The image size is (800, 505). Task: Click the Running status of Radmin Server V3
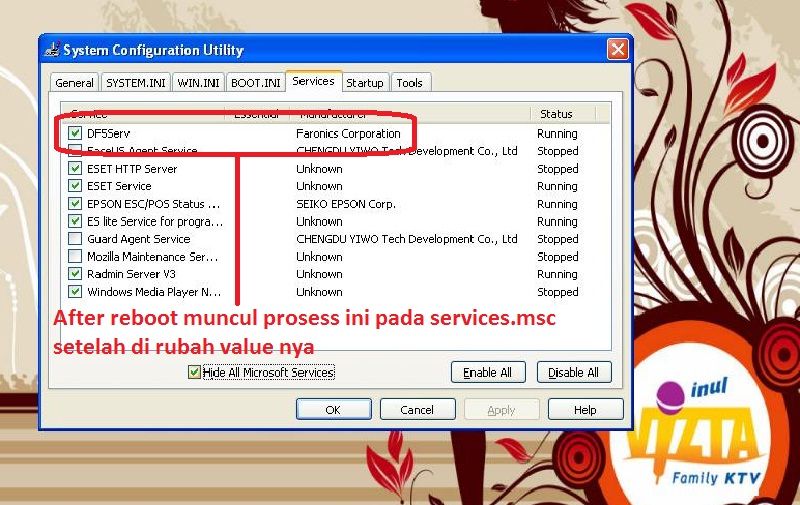tap(557, 274)
